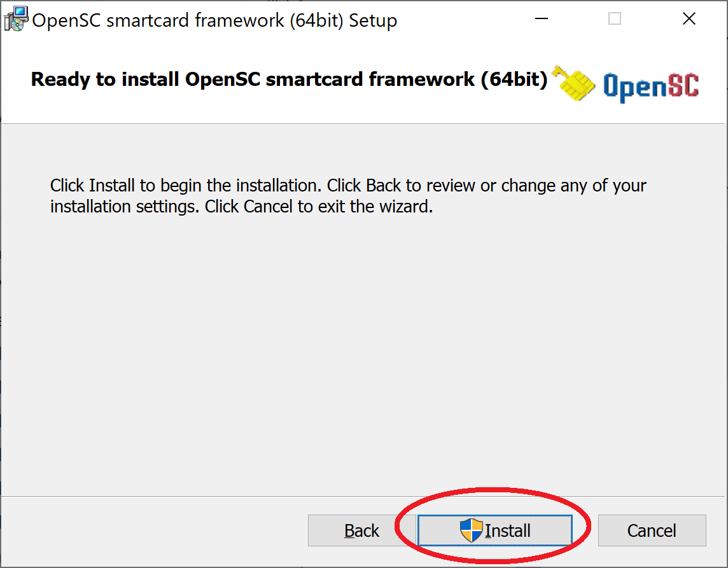Click the installation instruction text
Viewport: 728px width, 568px height.
348,195
